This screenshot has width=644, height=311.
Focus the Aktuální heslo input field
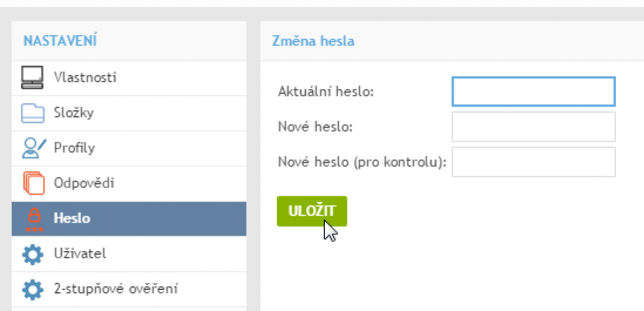point(533,91)
